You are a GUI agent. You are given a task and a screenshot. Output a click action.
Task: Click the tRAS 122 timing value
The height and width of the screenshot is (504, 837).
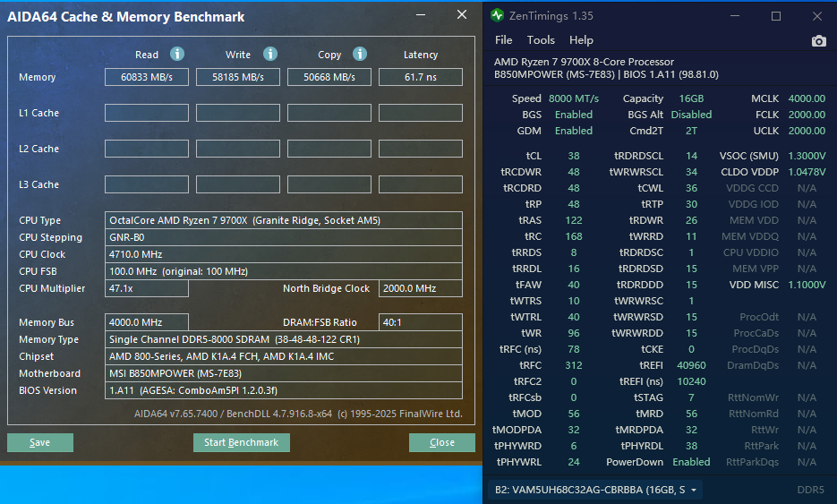tap(574, 220)
